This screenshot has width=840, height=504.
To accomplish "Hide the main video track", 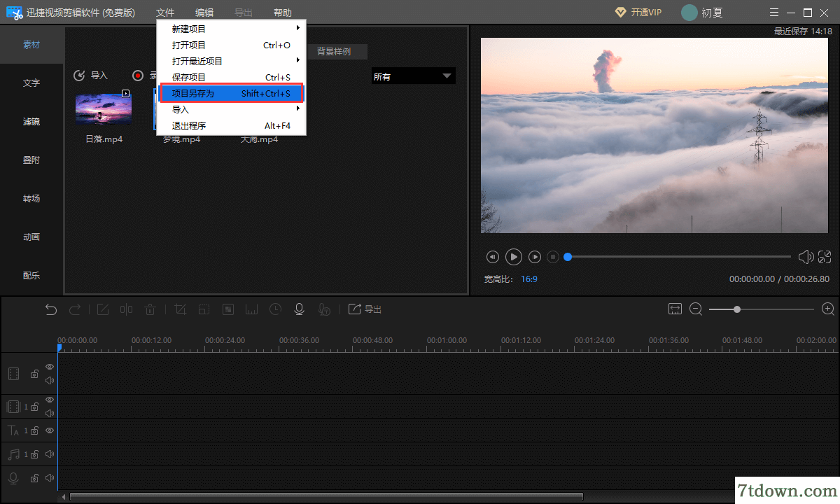I will (50, 367).
